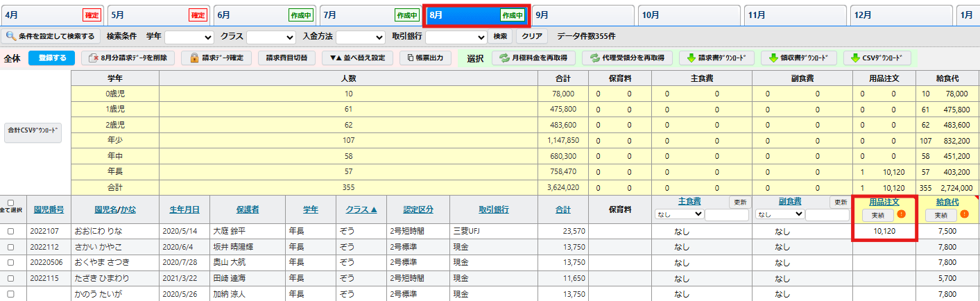
Task: Click the 給食代 column header link
Action: pos(947,202)
